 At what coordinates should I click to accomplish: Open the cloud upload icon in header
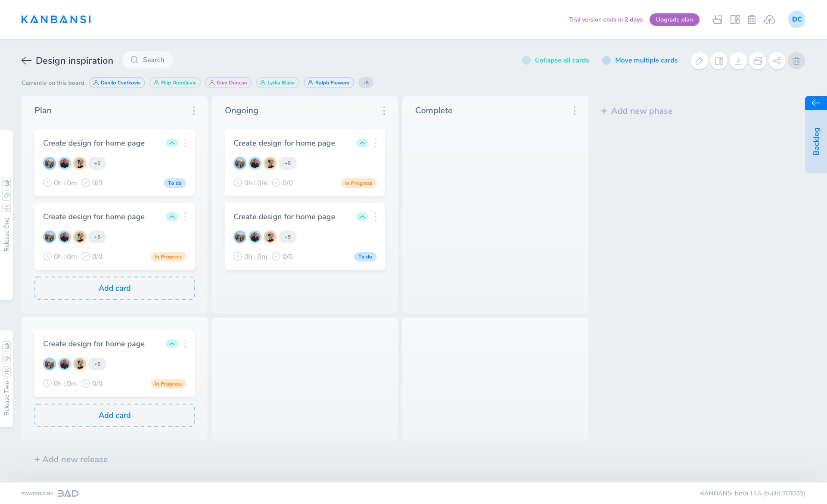(x=769, y=19)
